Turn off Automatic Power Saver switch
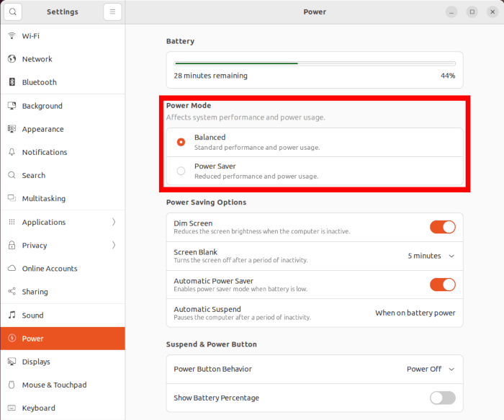 (x=443, y=285)
